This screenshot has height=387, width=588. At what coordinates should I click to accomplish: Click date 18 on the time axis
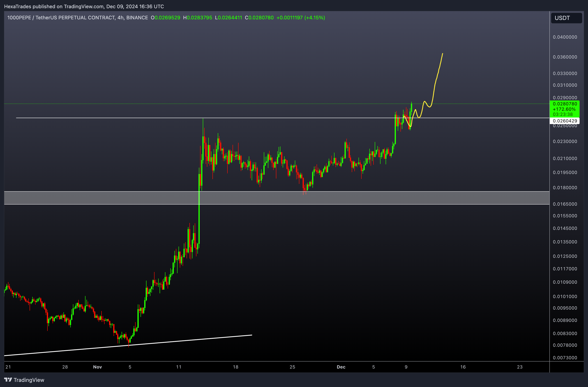click(x=236, y=367)
